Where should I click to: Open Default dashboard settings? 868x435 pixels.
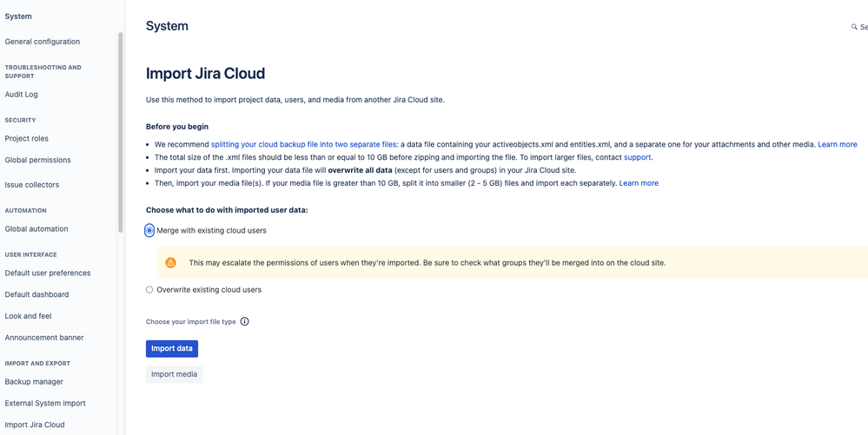tap(37, 295)
